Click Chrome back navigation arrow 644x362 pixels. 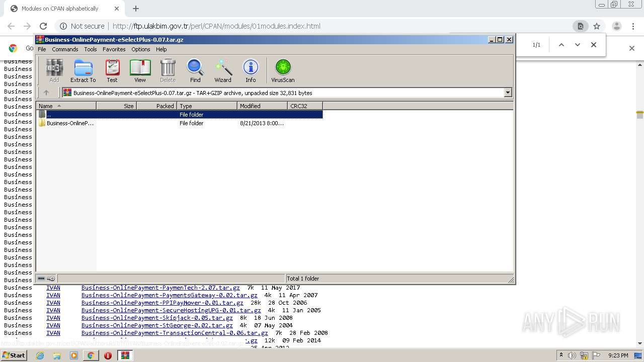click(x=11, y=26)
